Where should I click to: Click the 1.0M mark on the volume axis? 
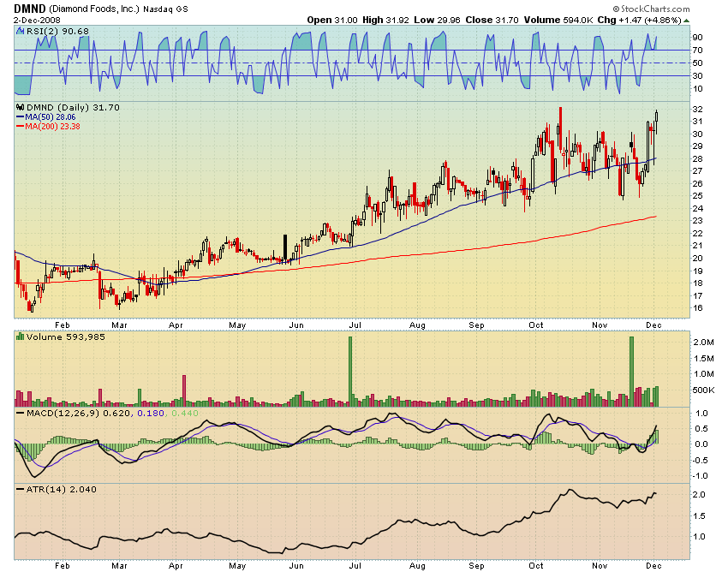pos(703,373)
